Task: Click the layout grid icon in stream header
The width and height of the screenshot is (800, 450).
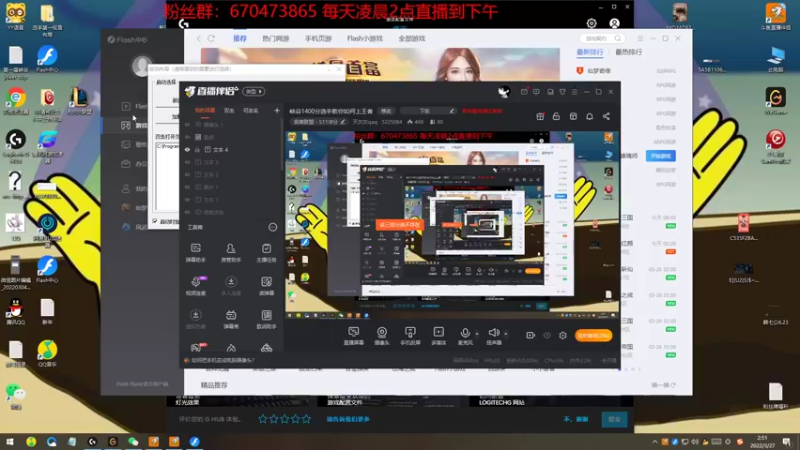Action: pos(573,116)
